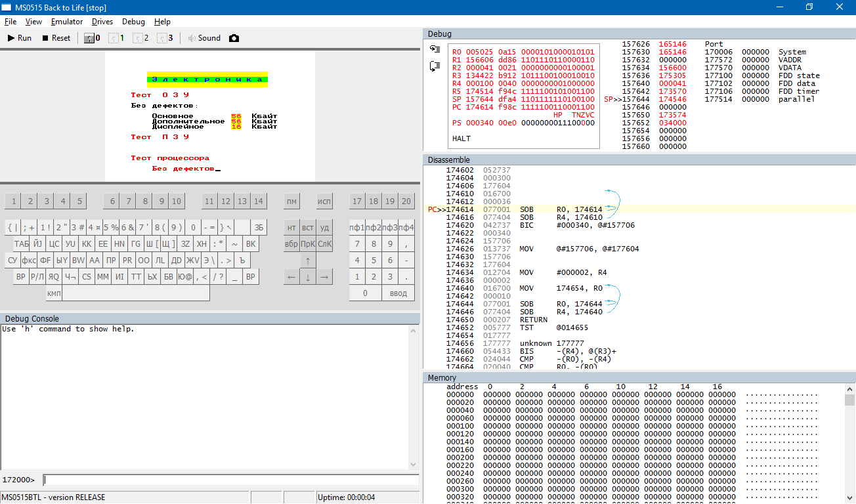856x504 pixels.
Task: Open the Help menu
Action: (162, 22)
